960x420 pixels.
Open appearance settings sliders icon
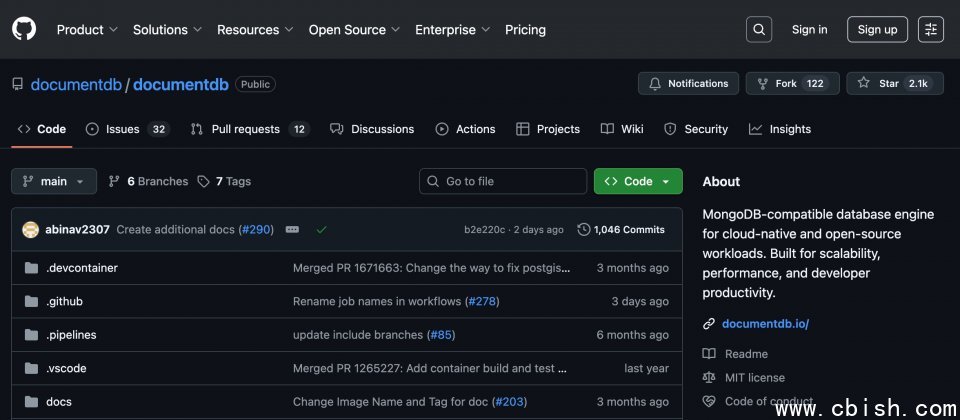[931, 29]
